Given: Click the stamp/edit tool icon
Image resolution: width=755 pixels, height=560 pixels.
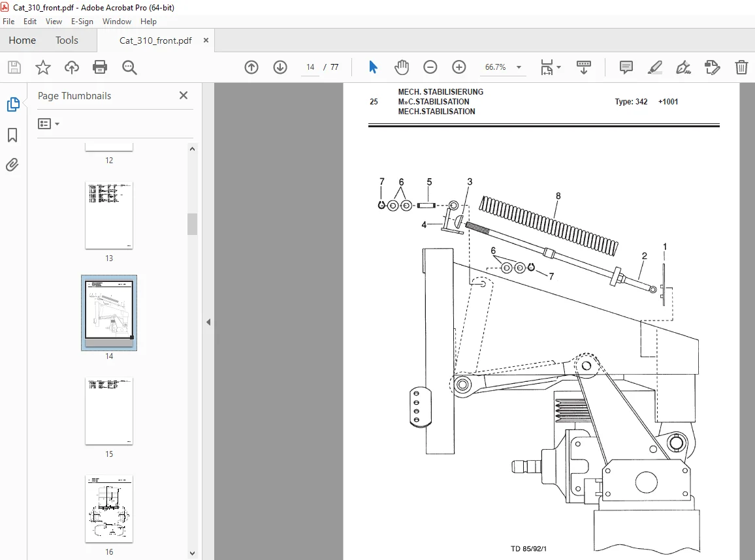Looking at the screenshot, I should coord(712,67).
